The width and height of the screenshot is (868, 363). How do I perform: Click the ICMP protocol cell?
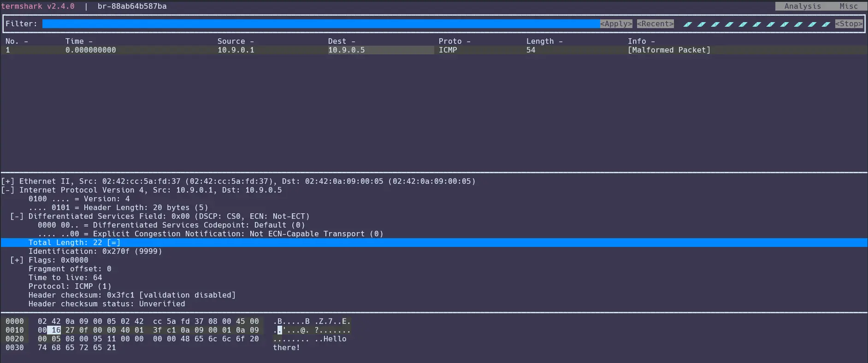click(448, 50)
